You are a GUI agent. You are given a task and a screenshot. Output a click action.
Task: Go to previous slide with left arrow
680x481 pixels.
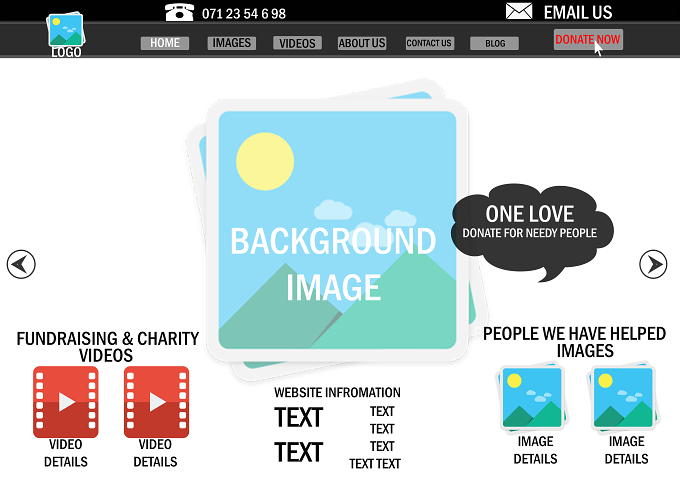point(21,264)
